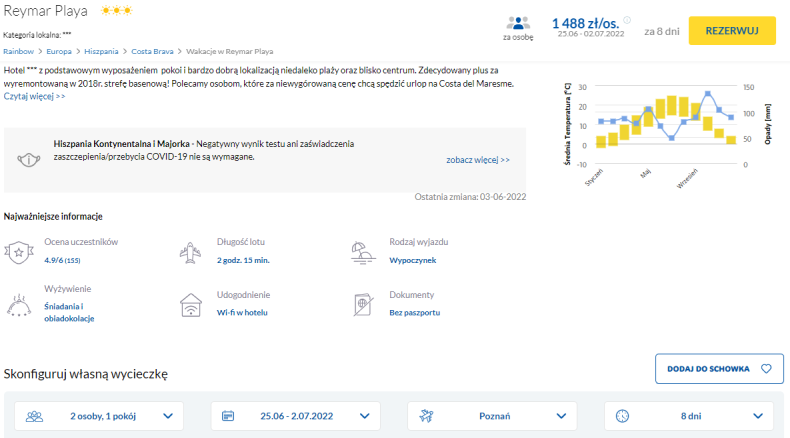Click the Skonfiguruj własną wycieczkę heading
Viewport: 790px width, 438px height.
coord(86,374)
